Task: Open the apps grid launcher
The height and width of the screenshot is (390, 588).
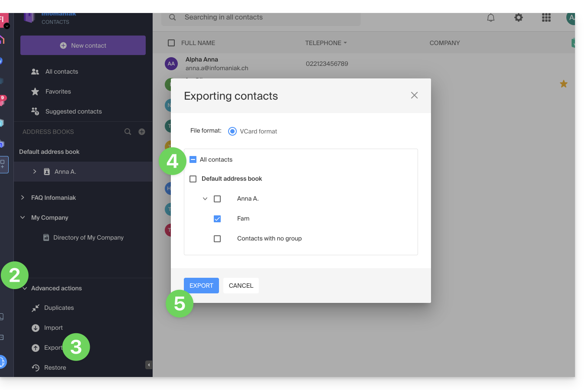Action: [x=546, y=18]
